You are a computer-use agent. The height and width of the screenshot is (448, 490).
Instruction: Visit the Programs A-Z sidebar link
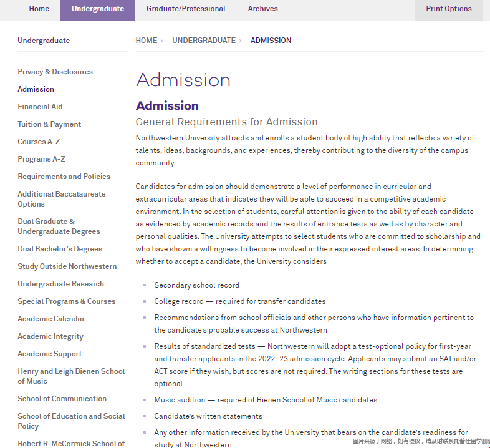click(41, 159)
